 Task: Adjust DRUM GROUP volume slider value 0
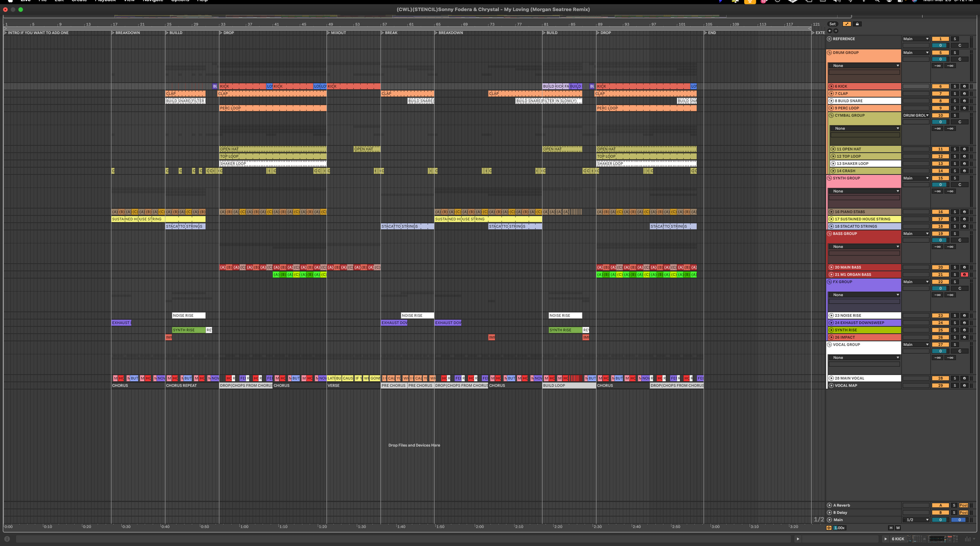[940, 59]
